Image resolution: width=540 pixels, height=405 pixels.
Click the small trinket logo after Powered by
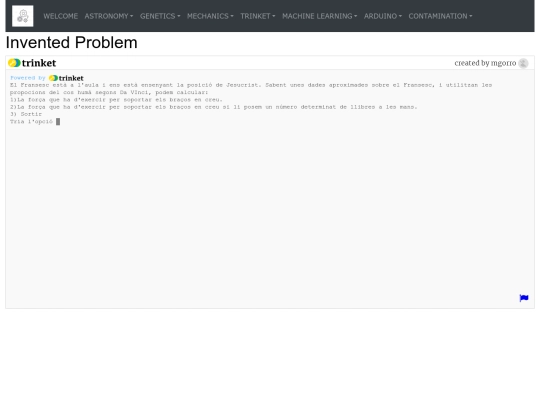66,78
